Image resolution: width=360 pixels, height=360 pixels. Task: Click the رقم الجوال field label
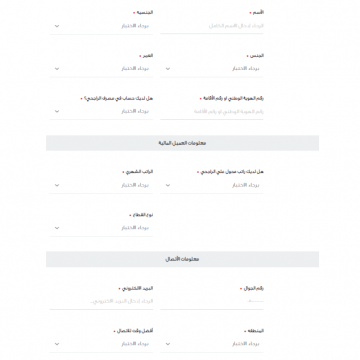click(x=254, y=288)
